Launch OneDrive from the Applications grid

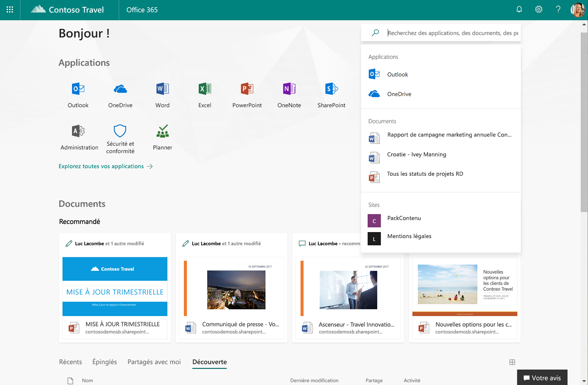click(120, 95)
